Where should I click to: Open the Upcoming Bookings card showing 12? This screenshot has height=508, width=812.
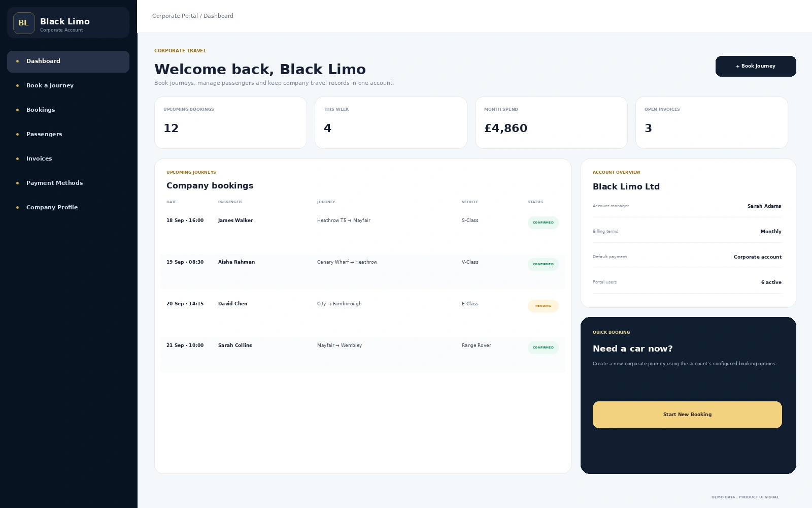pyautogui.click(x=230, y=122)
